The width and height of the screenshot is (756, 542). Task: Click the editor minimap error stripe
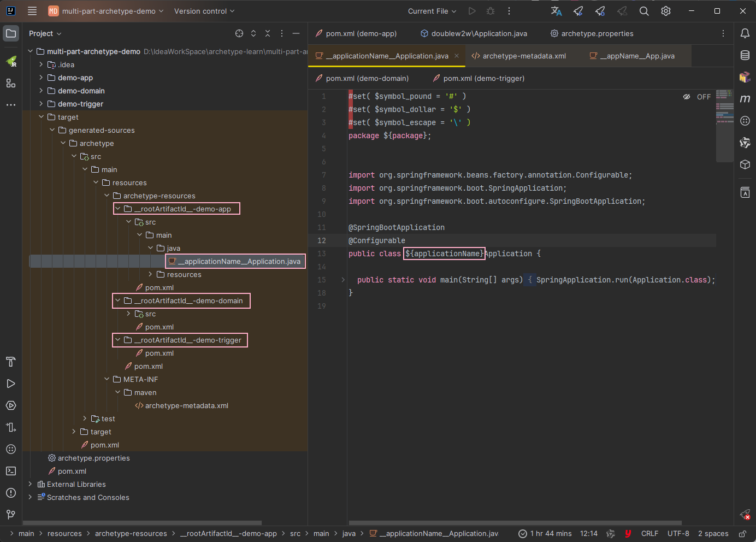[x=725, y=126]
